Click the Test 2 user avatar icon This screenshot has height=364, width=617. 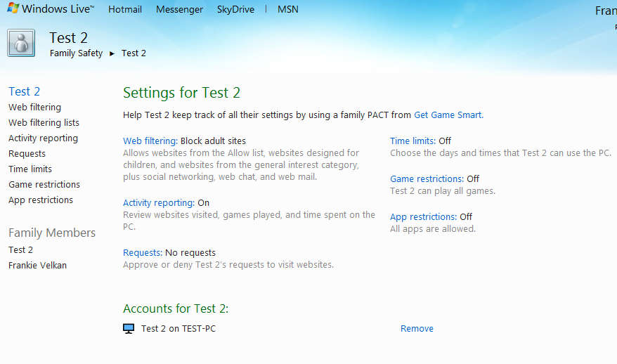[x=21, y=43]
